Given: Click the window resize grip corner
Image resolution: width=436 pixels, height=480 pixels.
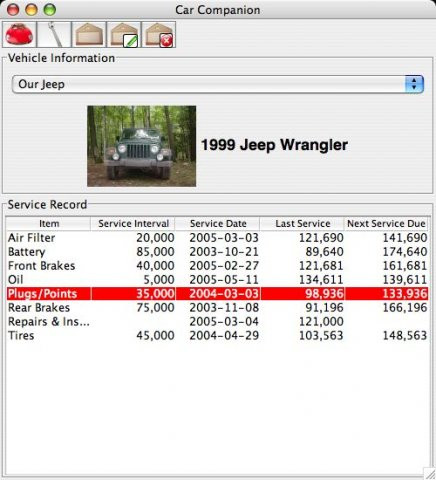Looking at the screenshot, I should (429, 474).
